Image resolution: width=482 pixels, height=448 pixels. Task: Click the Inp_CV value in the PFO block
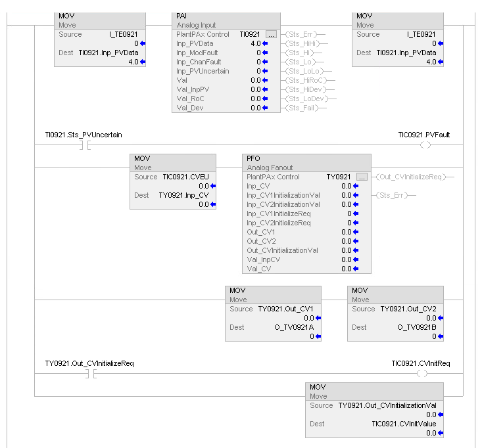[347, 187]
